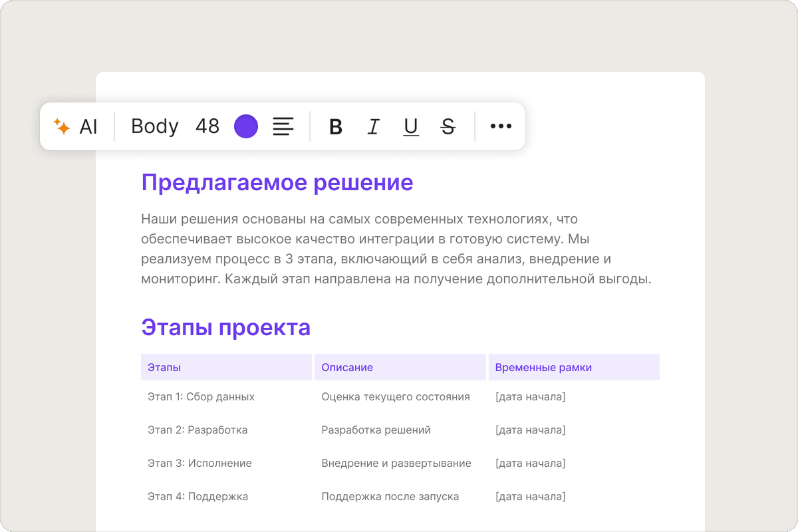Select the cell Этап 2: Разработка
This screenshot has height=532, width=798.
pos(198,430)
